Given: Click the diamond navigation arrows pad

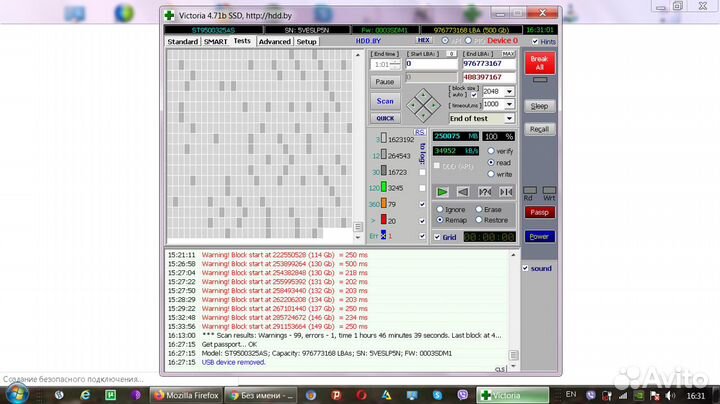Looking at the screenshot, I should click(425, 102).
